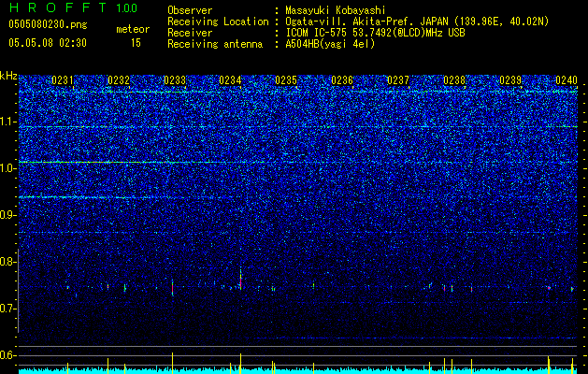Click the 1.0 kHz axis label
Screen dimensions: 588x374
tap(8, 168)
